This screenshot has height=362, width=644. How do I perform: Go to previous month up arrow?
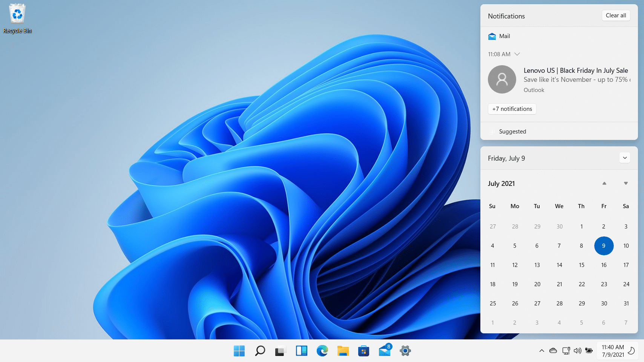(x=604, y=183)
